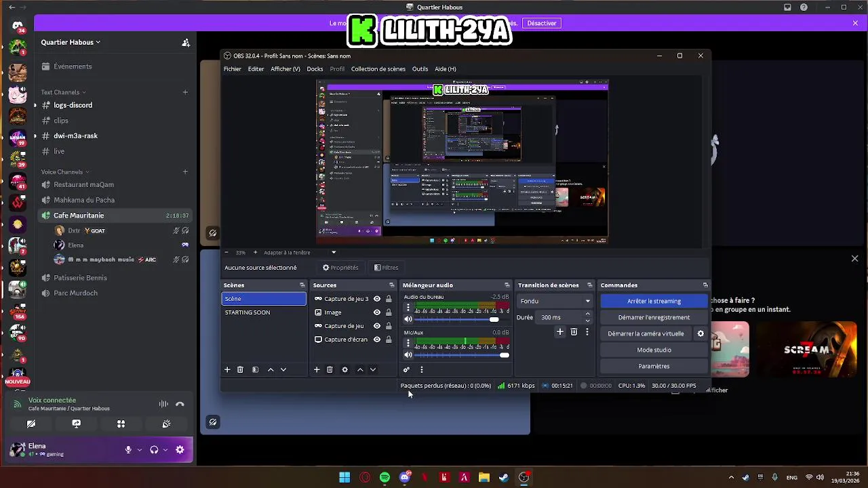Open the Collection de scènes menu
Viewport: 868px width, 488px height.
(378, 68)
